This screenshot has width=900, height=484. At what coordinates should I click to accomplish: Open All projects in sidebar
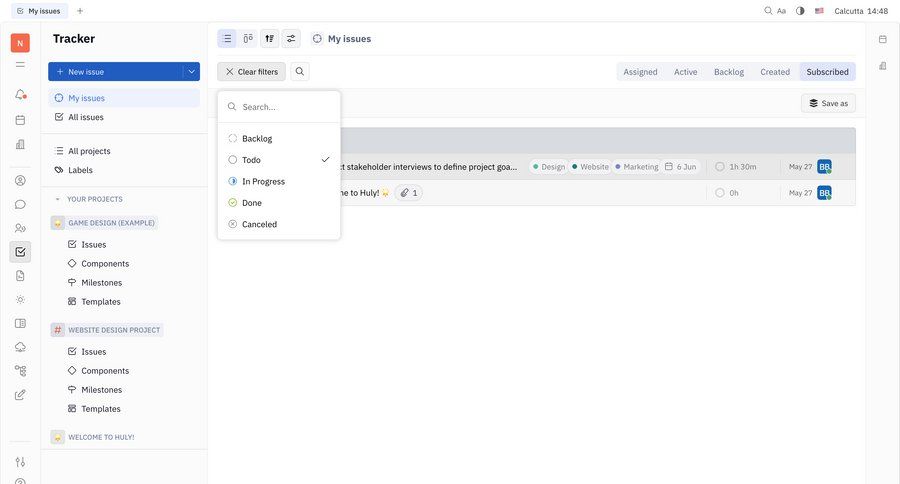(x=124, y=151)
